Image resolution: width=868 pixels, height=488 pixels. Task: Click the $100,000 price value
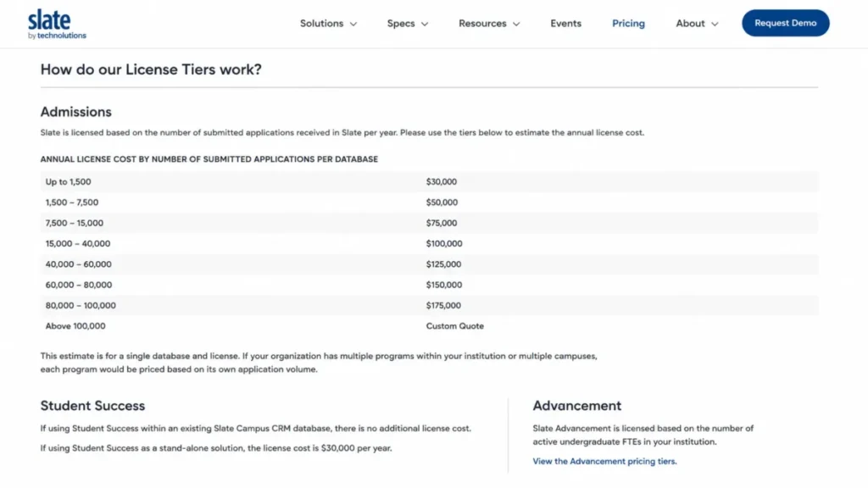(444, 243)
